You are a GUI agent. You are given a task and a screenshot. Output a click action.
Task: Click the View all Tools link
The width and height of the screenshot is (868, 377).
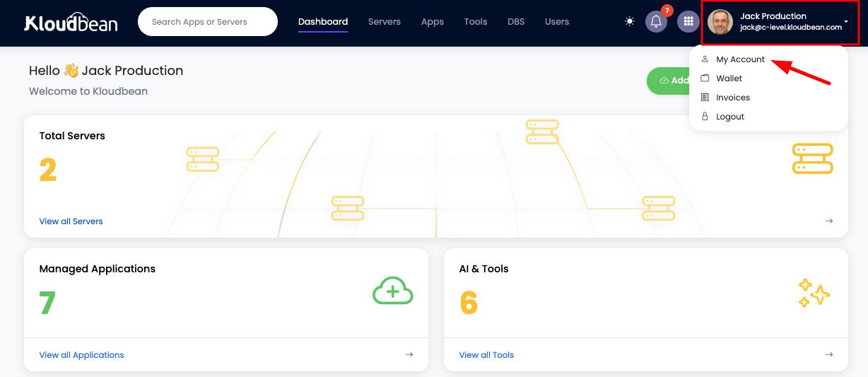pyautogui.click(x=486, y=355)
